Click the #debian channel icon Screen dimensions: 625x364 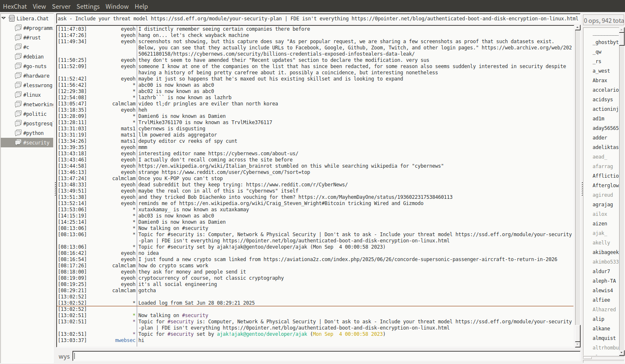[18, 56]
